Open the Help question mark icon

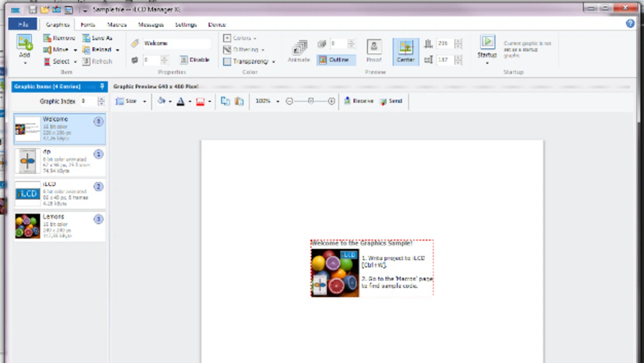tap(630, 24)
